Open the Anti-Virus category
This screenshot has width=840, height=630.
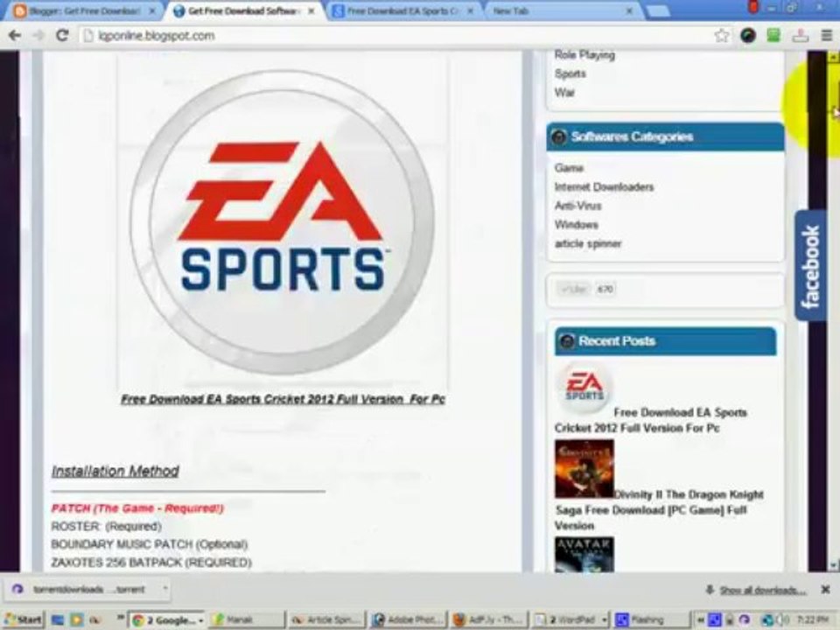tap(578, 205)
